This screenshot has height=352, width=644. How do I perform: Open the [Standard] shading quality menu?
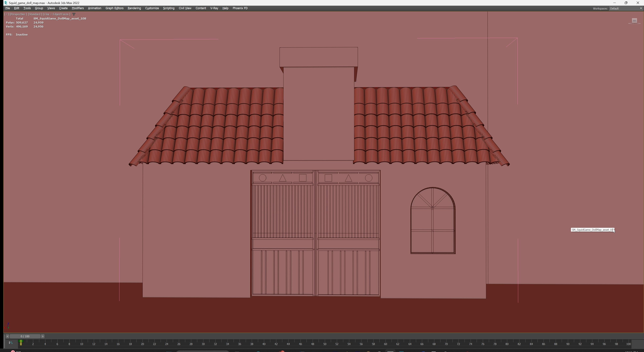coord(35,14)
